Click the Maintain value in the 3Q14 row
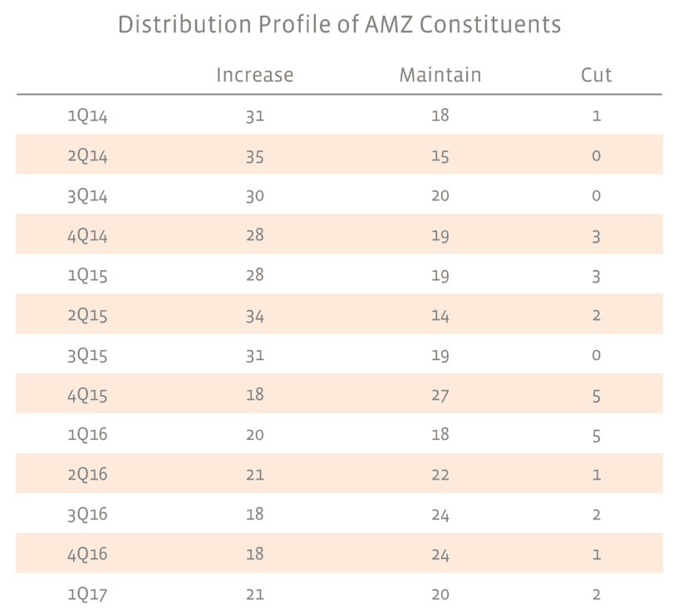The width and height of the screenshot is (678, 616). click(x=440, y=196)
